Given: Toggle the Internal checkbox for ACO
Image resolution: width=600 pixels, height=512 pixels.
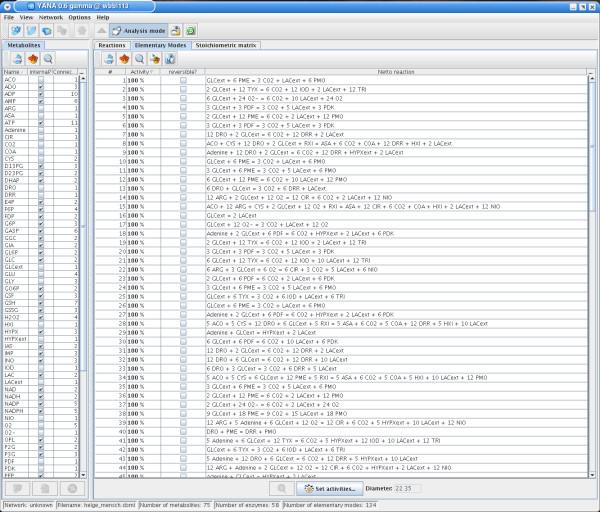Looking at the screenshot, I should tap(40, 79).
